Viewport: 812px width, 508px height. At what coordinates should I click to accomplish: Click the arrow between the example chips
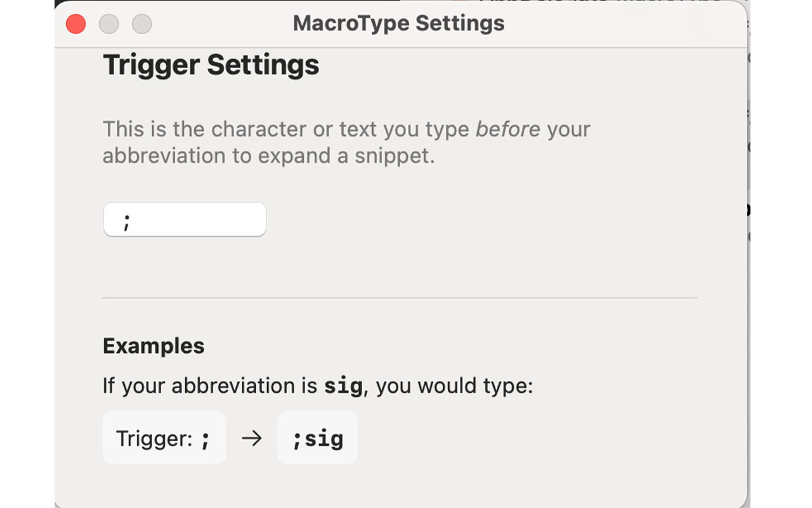[251, 438]
